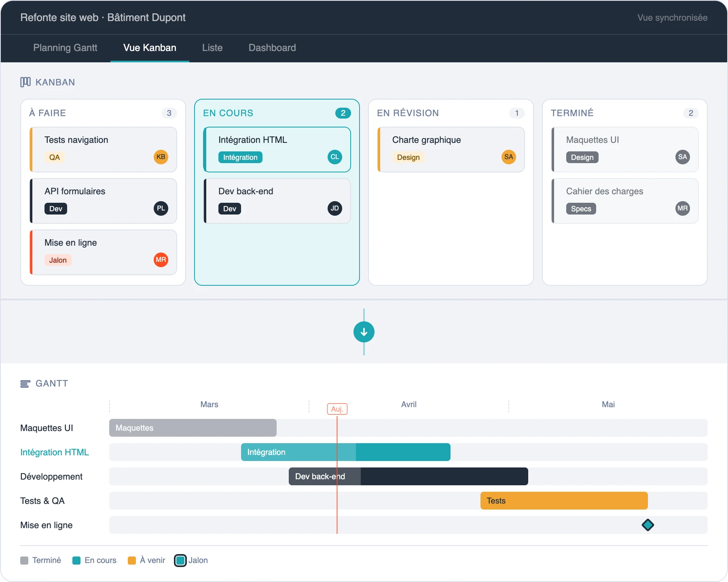This screenshot has height=582, width=728.
Task: Select the PL avatar on API formulaires
Action: coord(161,208)
